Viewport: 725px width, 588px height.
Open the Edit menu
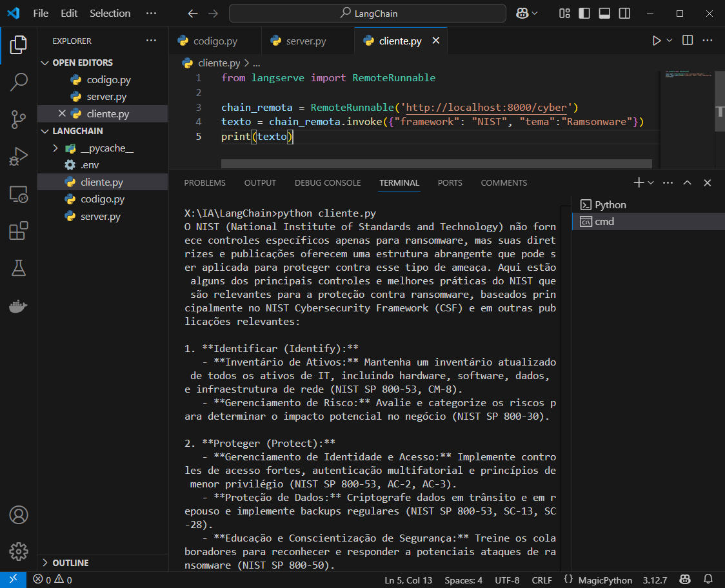69,14
